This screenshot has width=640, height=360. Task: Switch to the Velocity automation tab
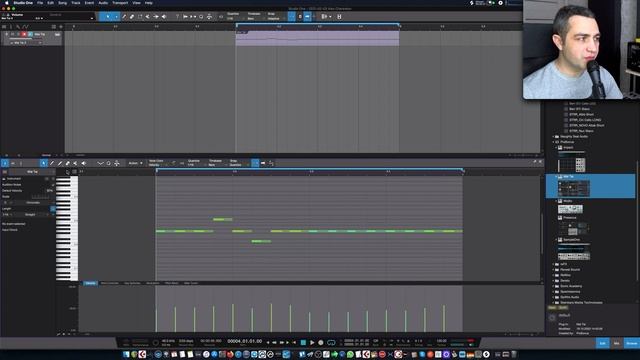(x=90, y=283)
